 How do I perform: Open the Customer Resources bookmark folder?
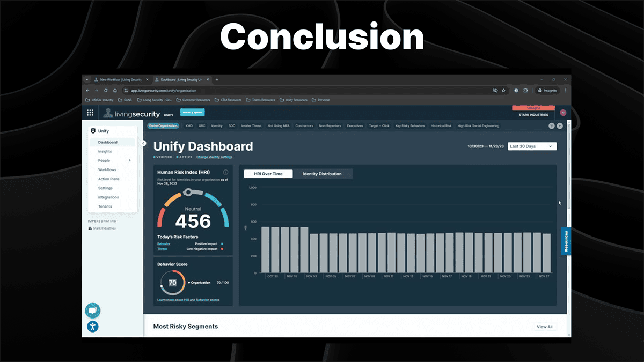coord(193,100)
